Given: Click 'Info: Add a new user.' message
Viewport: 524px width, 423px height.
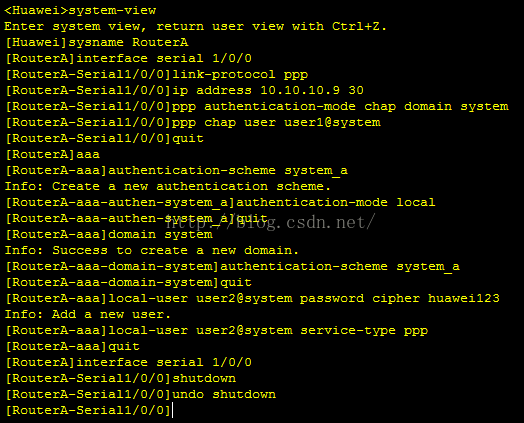Looking at the screenshot, I should tap(88, 314).
